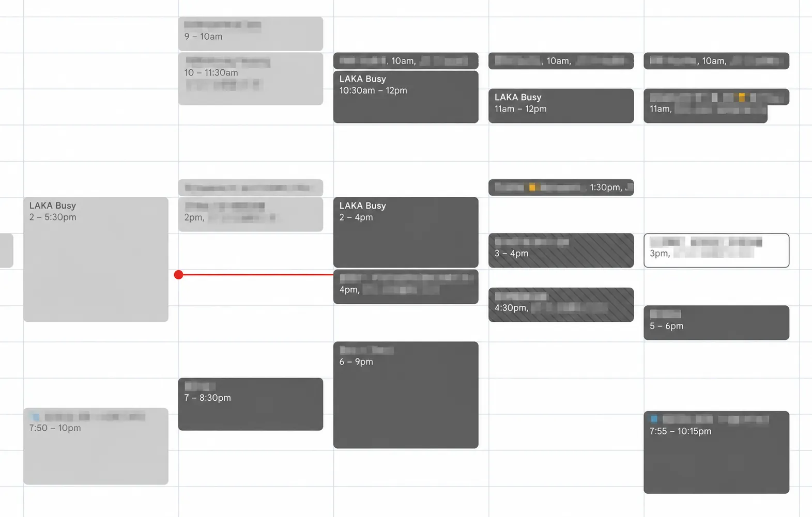Open the 1:30pm event with orange marker
The width and height of the screenshot is (812, 517).
tap(561, 187)
